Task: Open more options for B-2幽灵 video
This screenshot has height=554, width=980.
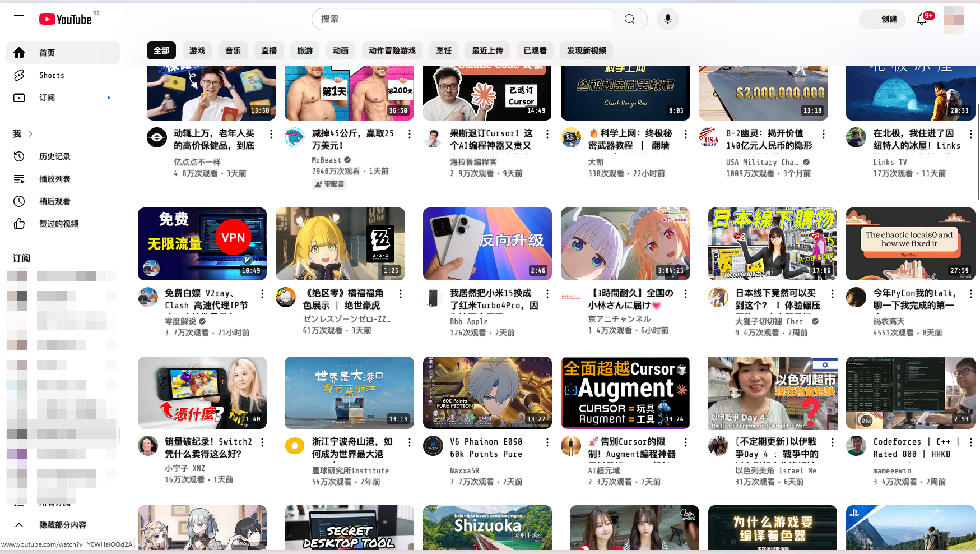Action: click(824, 134)
